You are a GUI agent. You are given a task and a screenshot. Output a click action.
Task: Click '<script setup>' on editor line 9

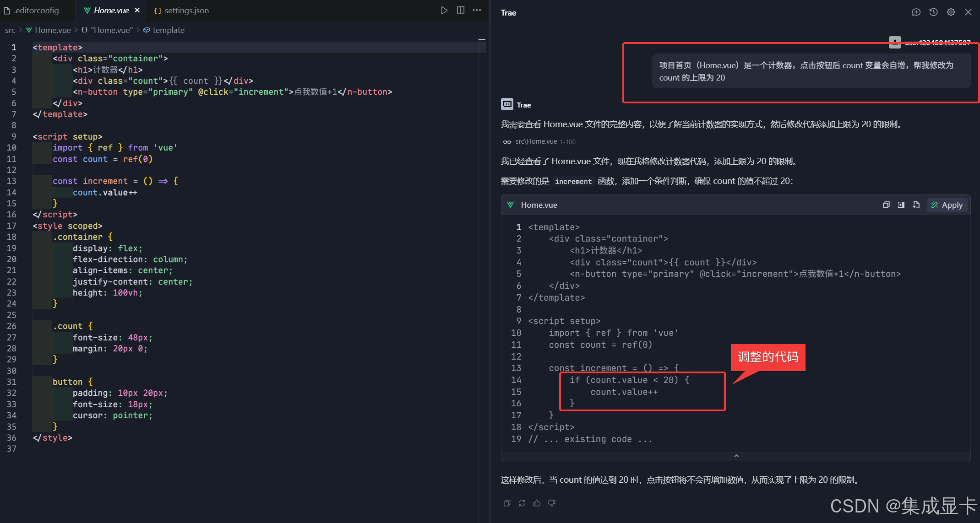[x=67, y=137]
